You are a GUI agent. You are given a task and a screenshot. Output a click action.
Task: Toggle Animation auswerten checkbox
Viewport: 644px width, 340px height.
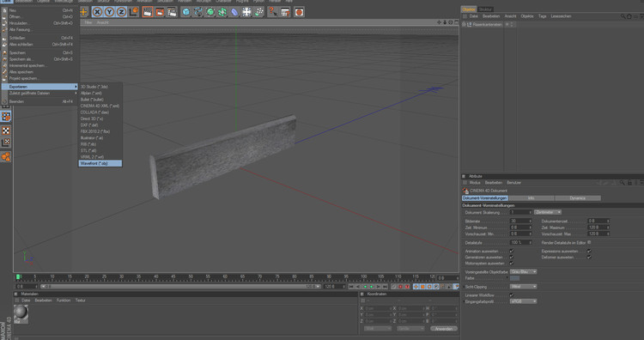pos(512,251)
